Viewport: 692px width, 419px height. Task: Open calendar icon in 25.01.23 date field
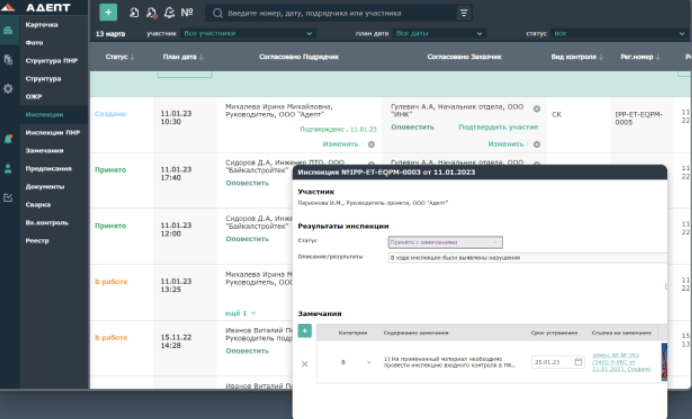click(578, 362)
